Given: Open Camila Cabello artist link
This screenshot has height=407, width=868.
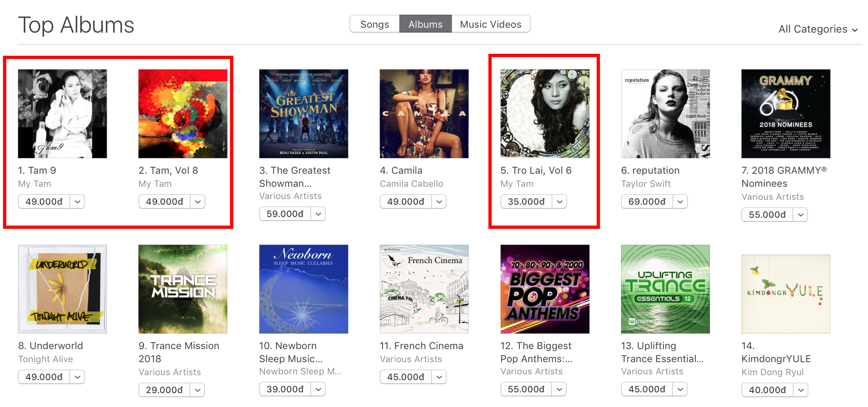Looking at the screenshot, I should (412, 184).
